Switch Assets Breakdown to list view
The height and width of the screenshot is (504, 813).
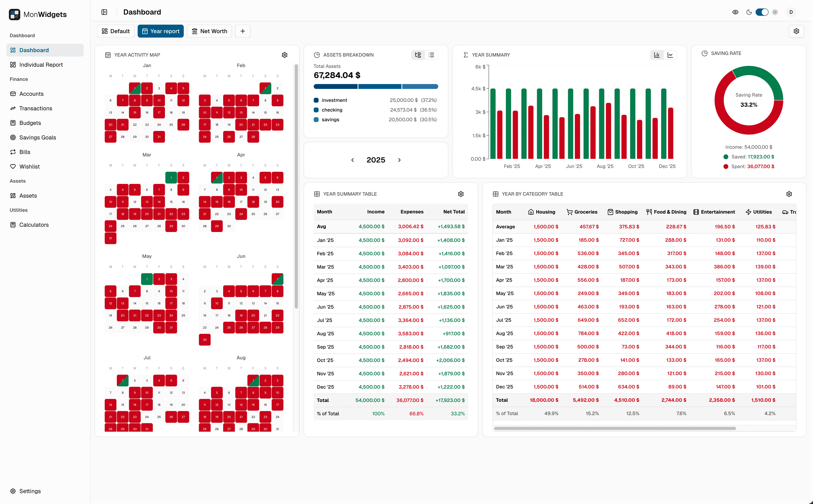click(x=431, y=55)
